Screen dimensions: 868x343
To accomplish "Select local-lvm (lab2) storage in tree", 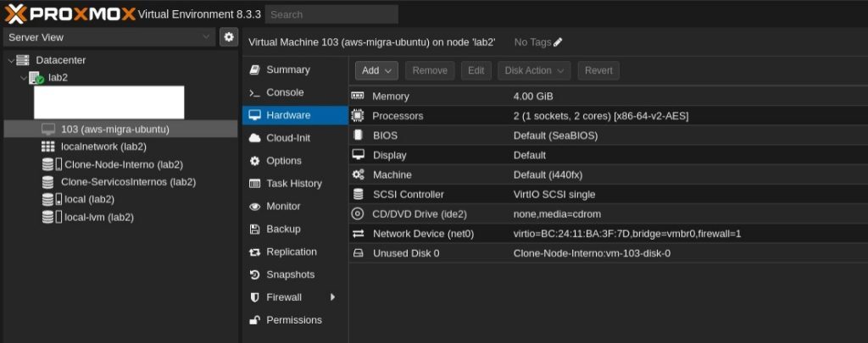I will 98,217.
